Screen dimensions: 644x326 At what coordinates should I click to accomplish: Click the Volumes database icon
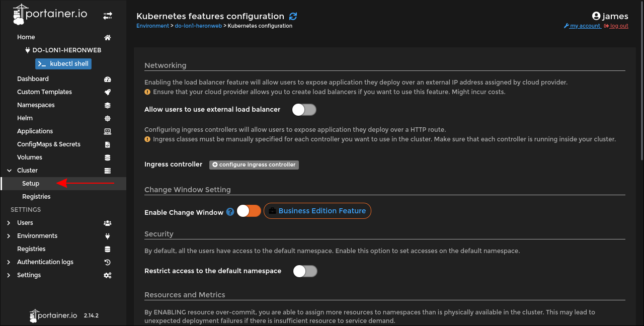click(x=107, y=157)
